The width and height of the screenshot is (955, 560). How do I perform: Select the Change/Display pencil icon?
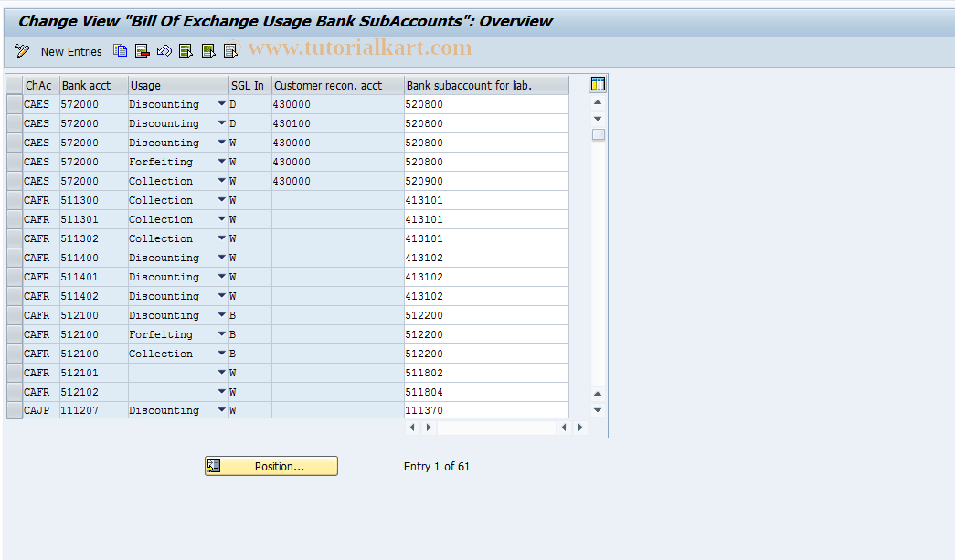click(x=20, y=50)
